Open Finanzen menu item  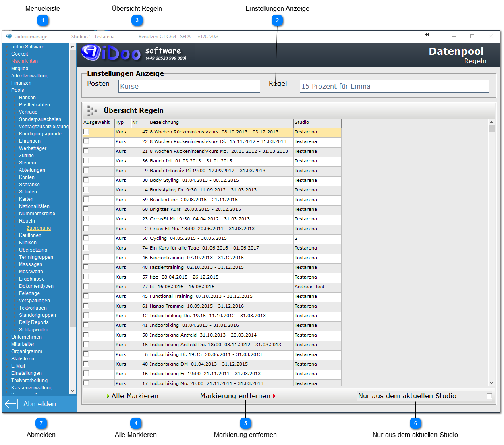pos(21,83)
